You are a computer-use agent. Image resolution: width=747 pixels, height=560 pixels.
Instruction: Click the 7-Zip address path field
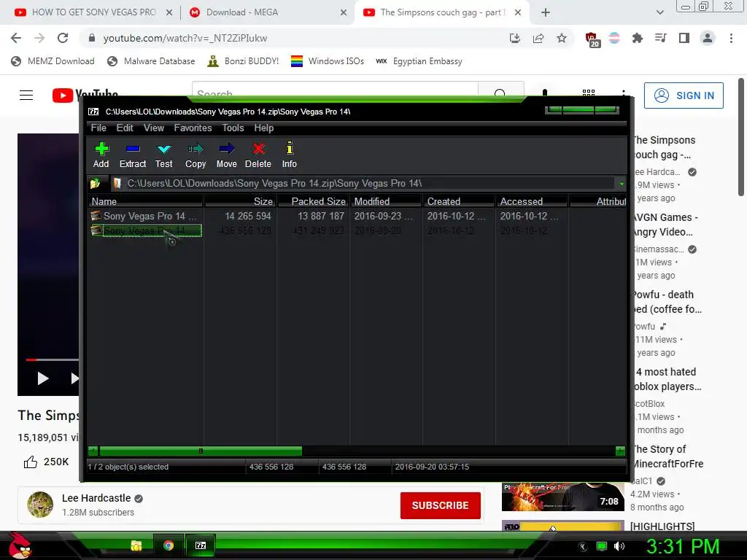click(364, 183)
